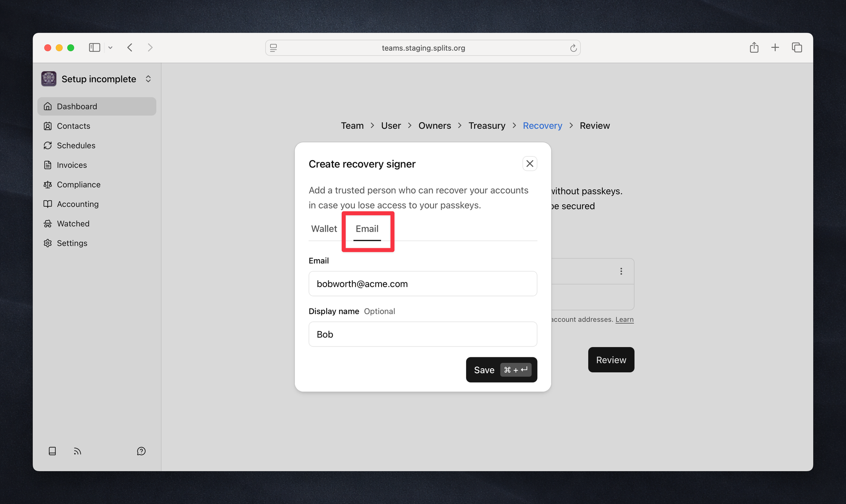This screenshot has height=504, width=846.
Task: Open Compliance in the sidebar
Action: (79, 185)
